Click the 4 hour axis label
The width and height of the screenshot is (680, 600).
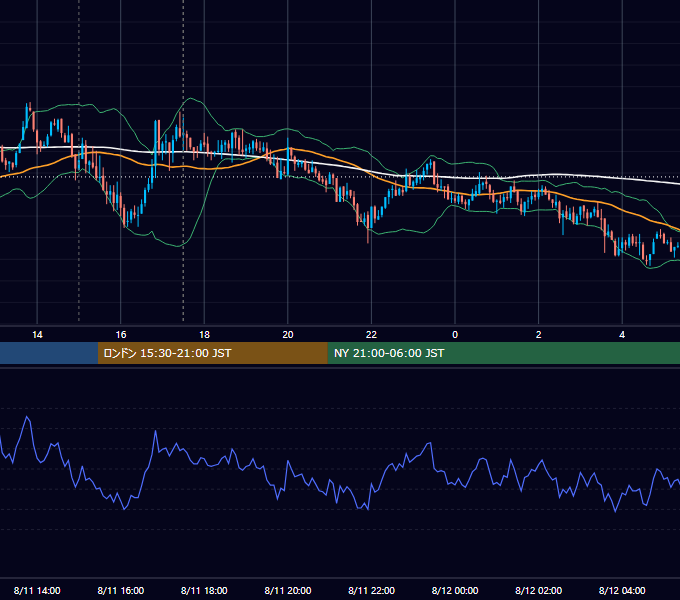pyautogui.click(x=622, y=335)
